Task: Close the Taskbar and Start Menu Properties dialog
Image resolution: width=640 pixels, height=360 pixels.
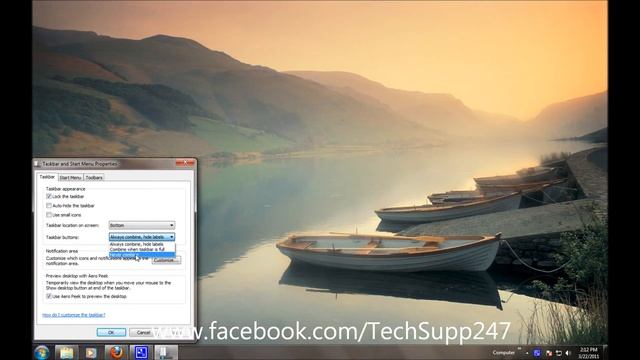Action: click(x=185, y=163)
